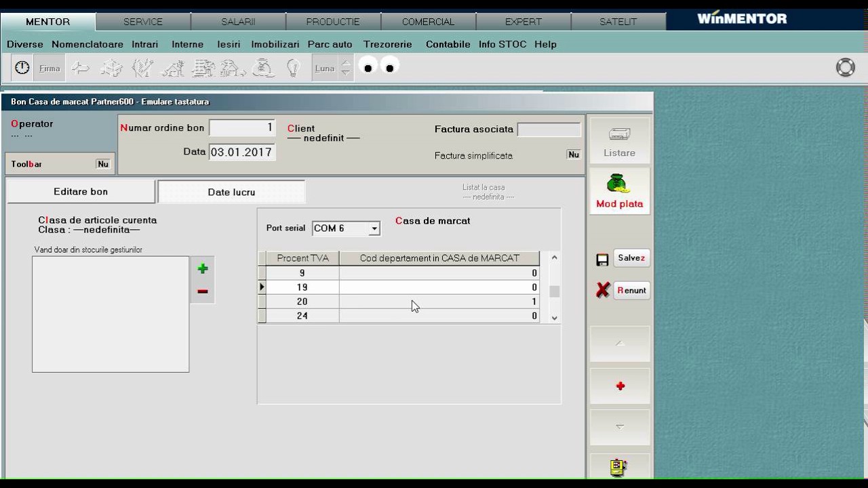Click the Listare printer button
The image size is (868, 488).
point(620,141)
